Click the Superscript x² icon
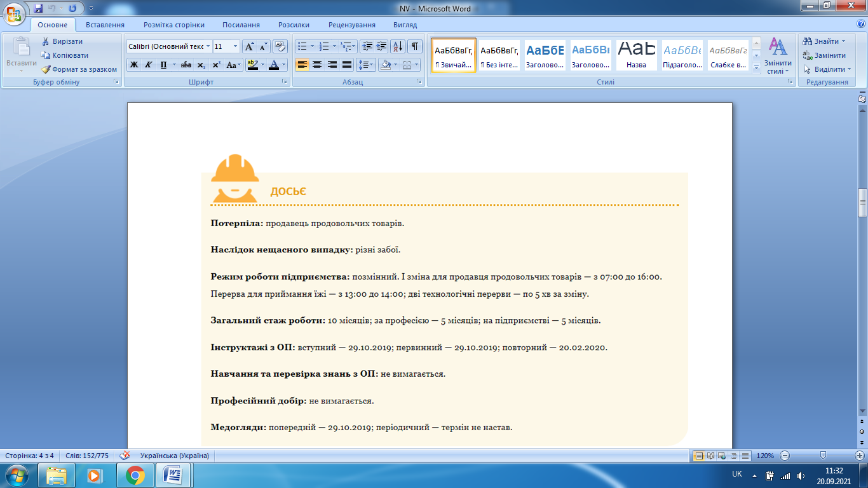The image size is (868, 488). click(x=216, y=65)
